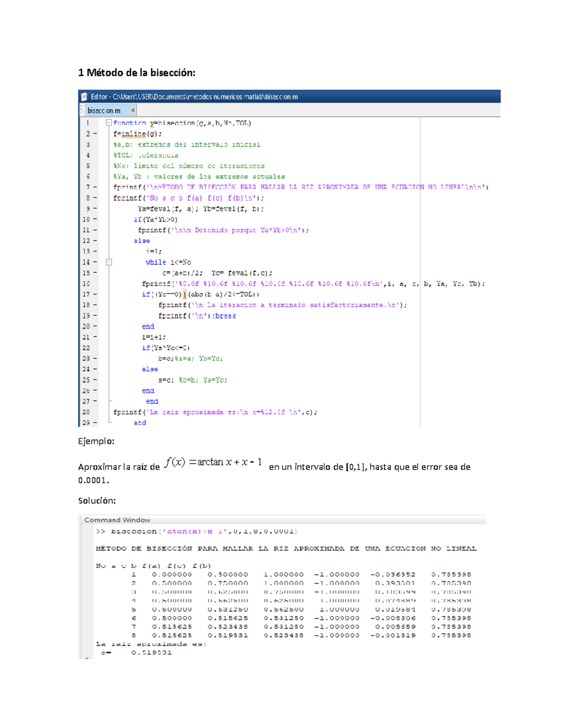Close the biseccion.m tab with the × button
Screen dimensions: 563x728
(x=133, y=110)
